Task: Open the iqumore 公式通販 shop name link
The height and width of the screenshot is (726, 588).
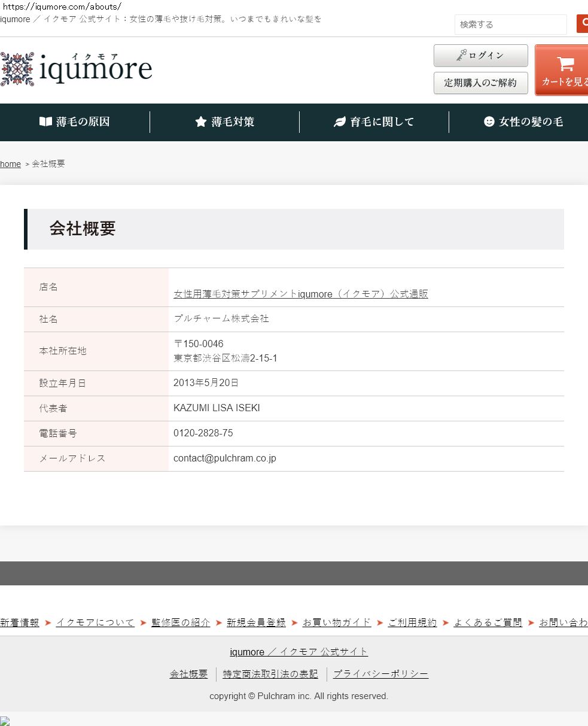Action: point(300,294)
